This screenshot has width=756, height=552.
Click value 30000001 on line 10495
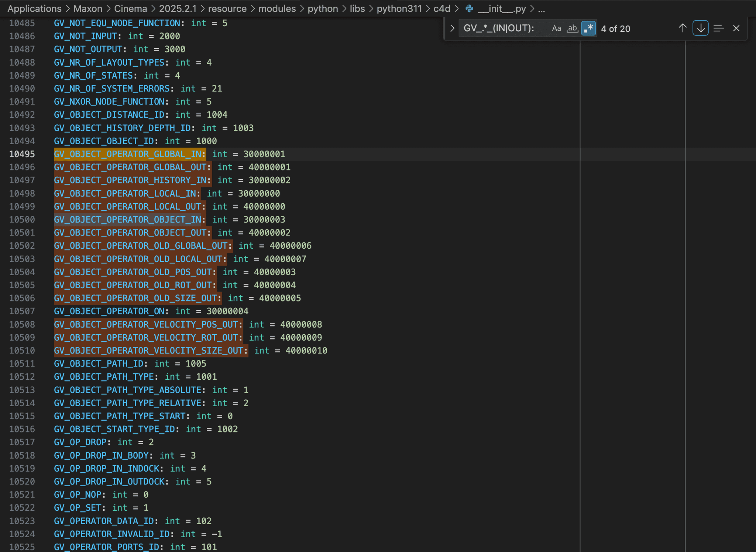click(264, 154)
